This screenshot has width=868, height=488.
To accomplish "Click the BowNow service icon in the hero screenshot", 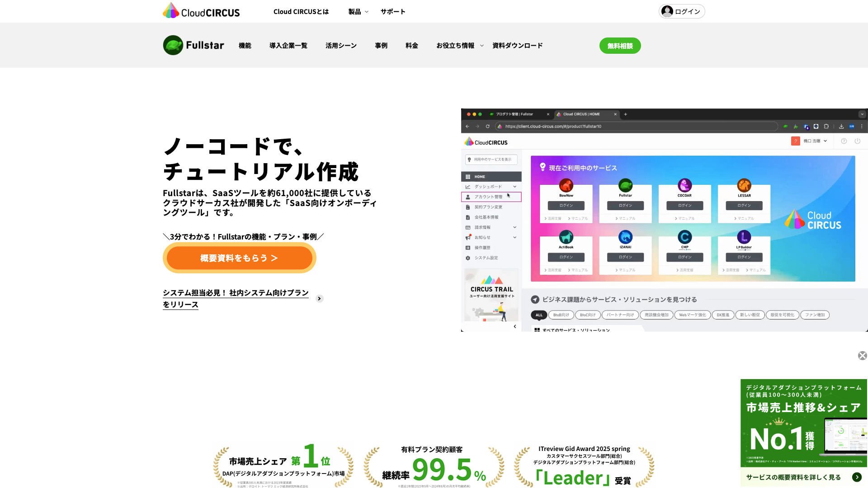I will (566, 185).
